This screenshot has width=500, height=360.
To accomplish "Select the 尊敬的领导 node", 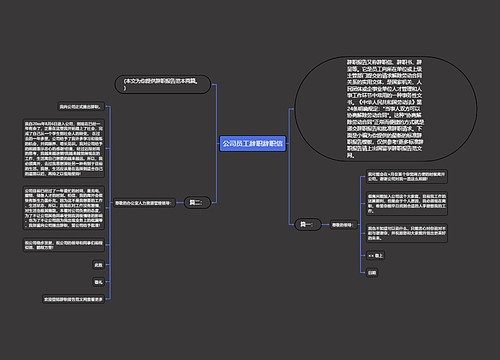I will (343, 225).
